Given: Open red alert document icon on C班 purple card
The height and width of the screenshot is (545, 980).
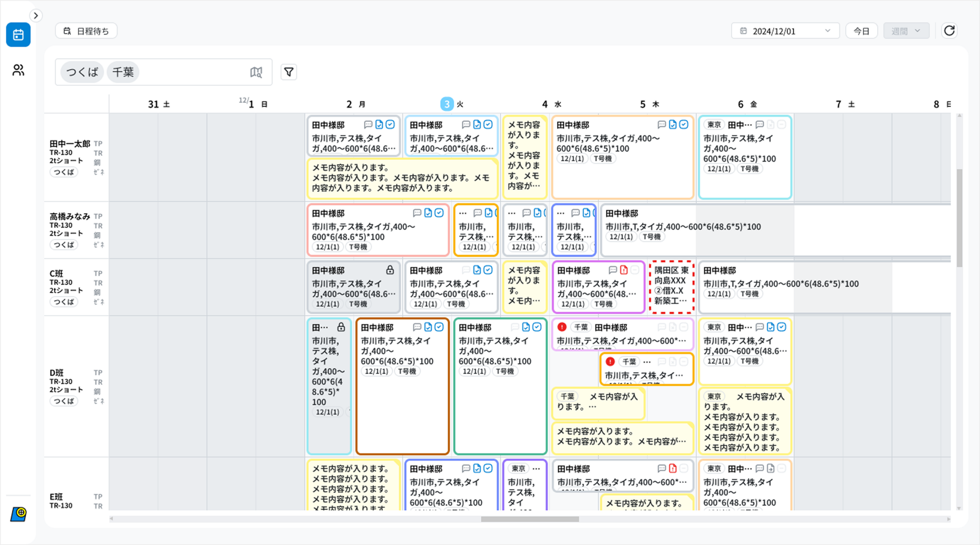Looking at the screenshot, I should [624, 270].
